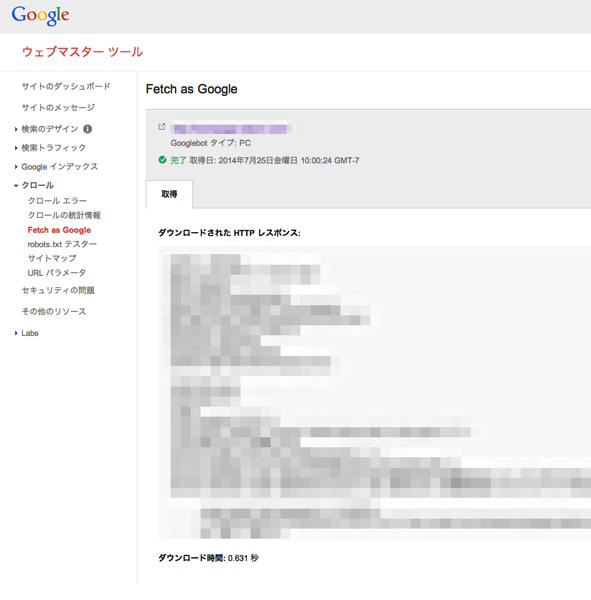The width and height of the screenshot is (591, 600).
Task: Click the Googlebot タイプ: PC text
Action: pos(211,143)
